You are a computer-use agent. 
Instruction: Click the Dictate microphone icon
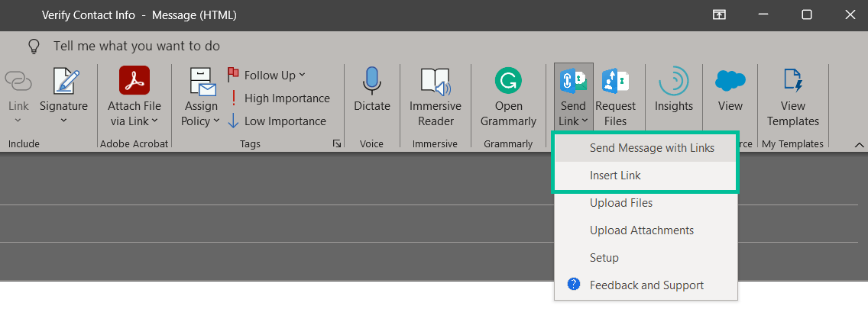(x=372, y=81)
